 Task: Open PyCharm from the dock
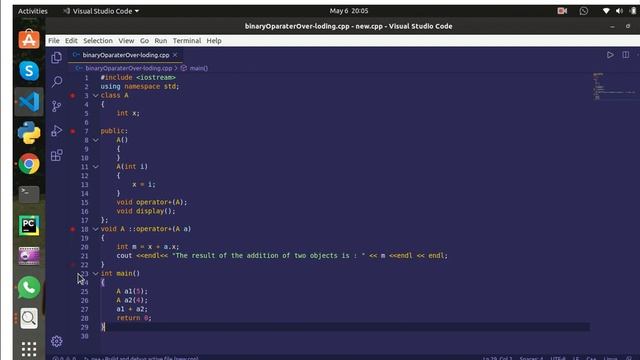29,225
